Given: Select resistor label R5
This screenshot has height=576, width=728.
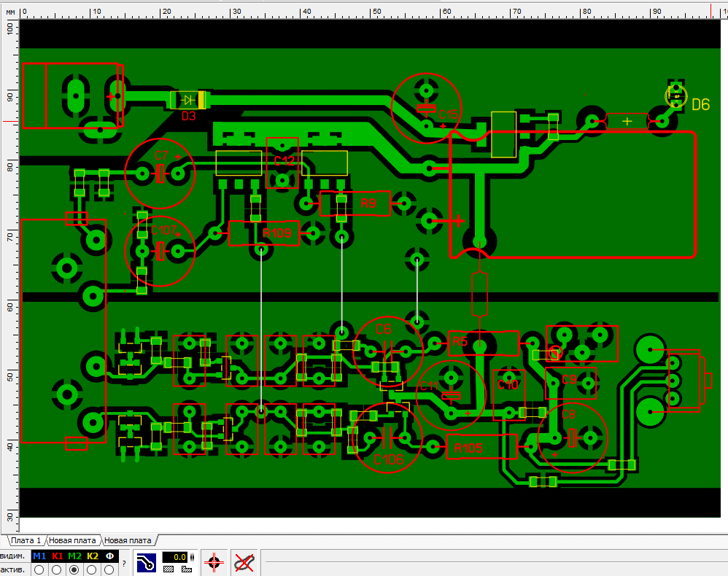Looking at the screenshot, I should tap(460, 342).
